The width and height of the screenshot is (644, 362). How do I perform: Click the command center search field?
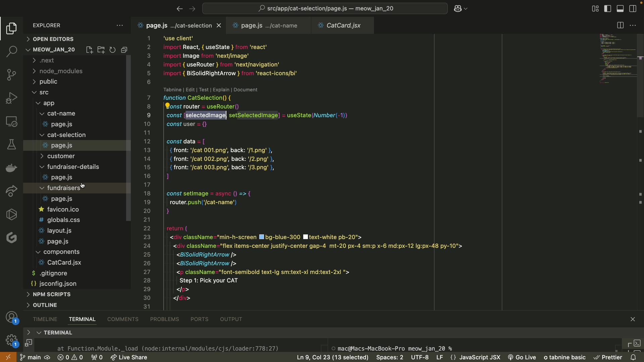click(x=325, y=9)
